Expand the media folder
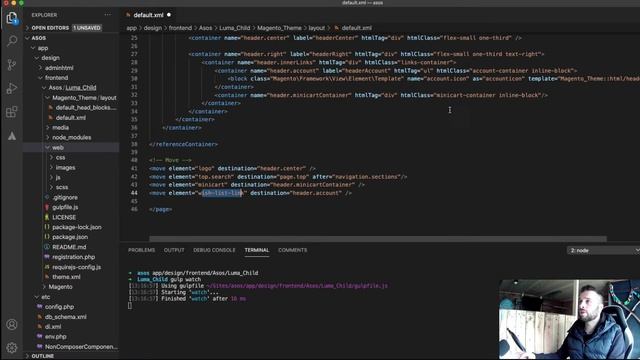Viewport: 640px width, 360px height. pyautogui.click(x=47, y=128)
